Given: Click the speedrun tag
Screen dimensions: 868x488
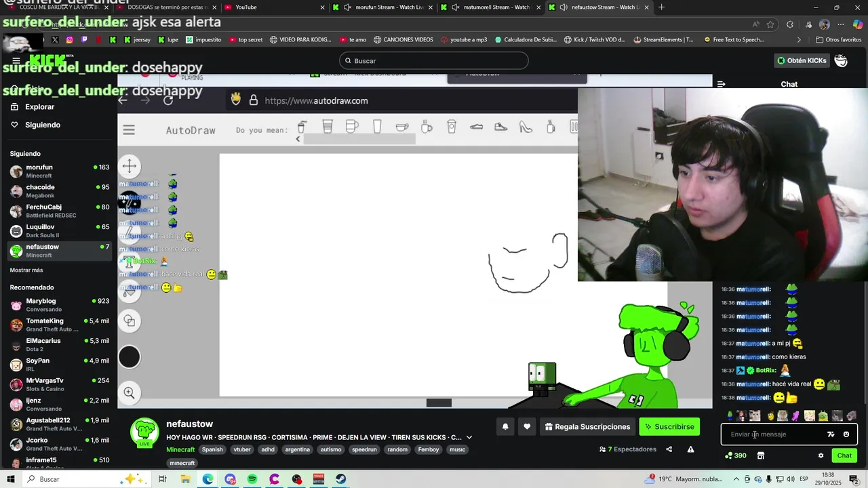Looking at the screenshot, I should coord(364,449).
